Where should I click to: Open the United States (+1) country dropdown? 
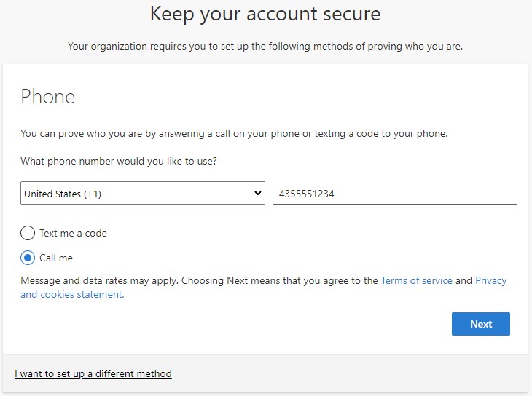(x=142, y=194)
